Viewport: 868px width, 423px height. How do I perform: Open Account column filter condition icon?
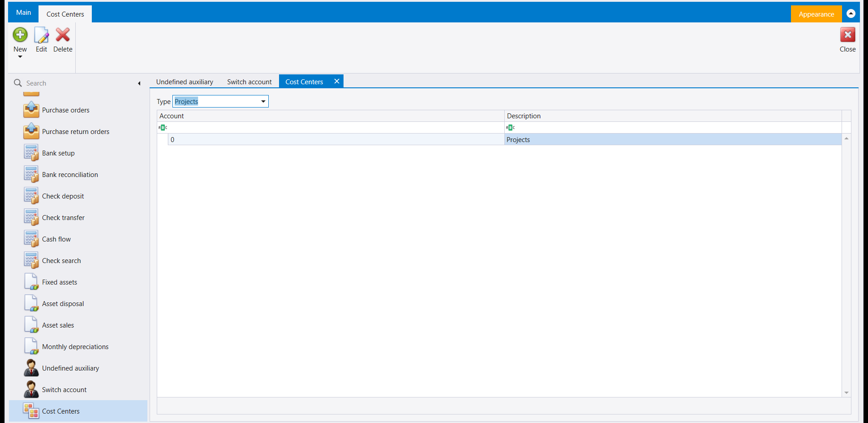pyautogui.click(x=163, y=128)
